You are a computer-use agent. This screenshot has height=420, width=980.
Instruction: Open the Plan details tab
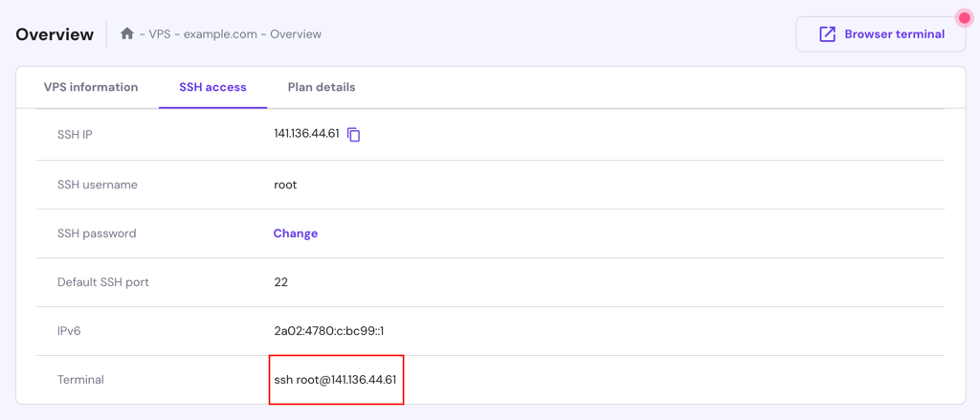(x=322, y=87)
